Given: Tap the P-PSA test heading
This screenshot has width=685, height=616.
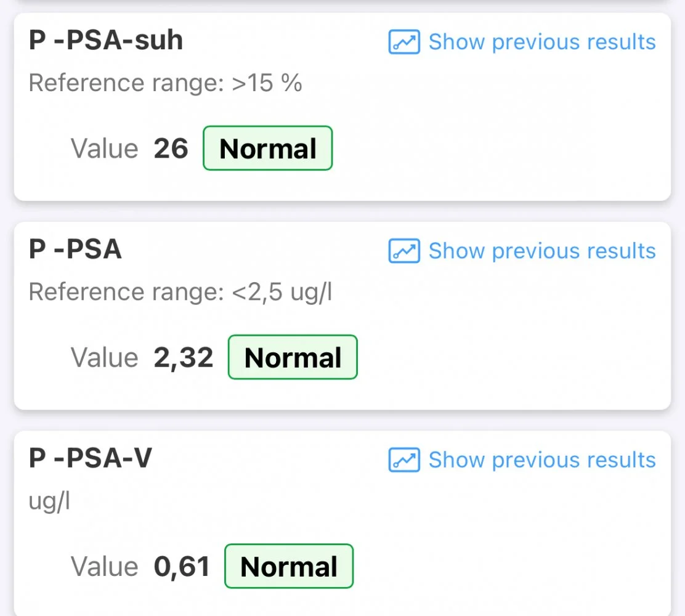Looking at the screenshot, I should pos(75,249).
